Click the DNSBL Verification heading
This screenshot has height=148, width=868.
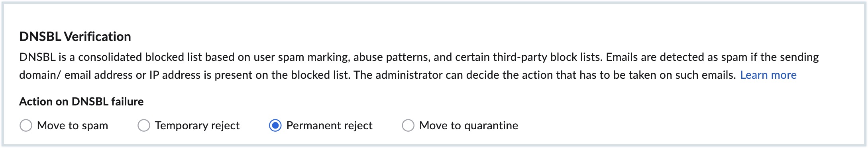pos(75,37)
